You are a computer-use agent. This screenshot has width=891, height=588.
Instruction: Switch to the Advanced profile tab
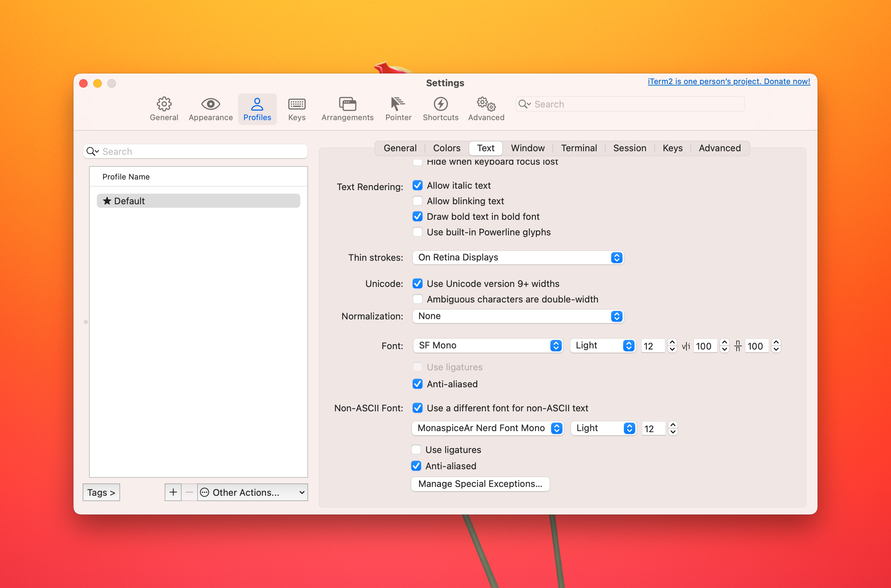[720, 148]
